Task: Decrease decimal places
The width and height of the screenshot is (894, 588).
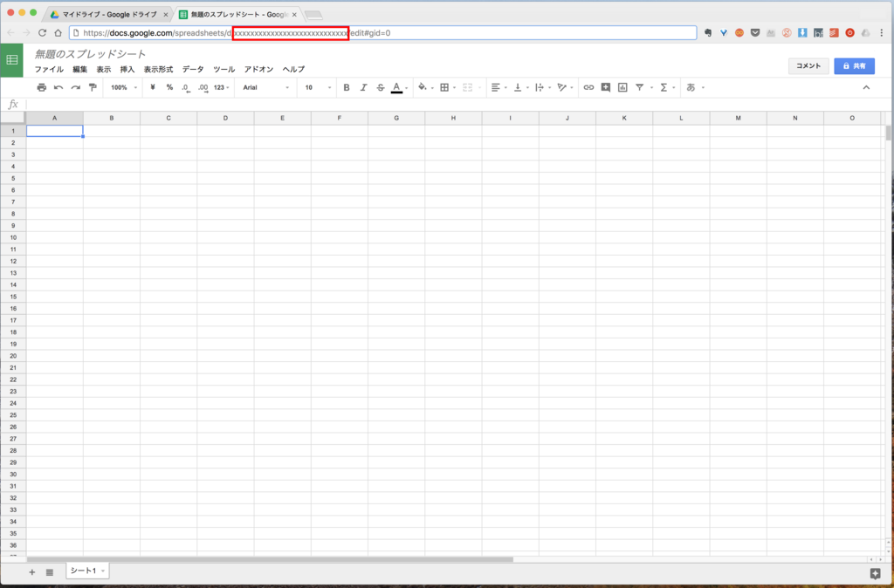Action: click(186, 88)
